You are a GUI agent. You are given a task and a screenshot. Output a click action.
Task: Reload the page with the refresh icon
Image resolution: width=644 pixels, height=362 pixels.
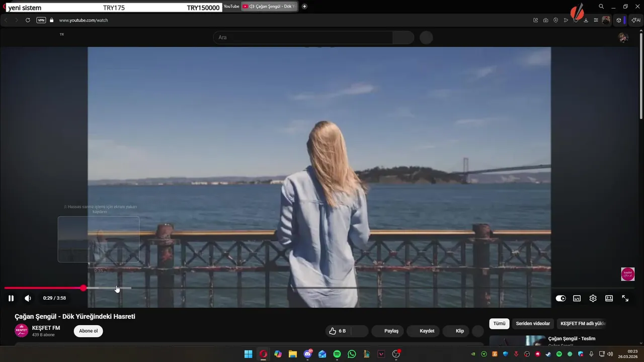(x=28, y=20)
